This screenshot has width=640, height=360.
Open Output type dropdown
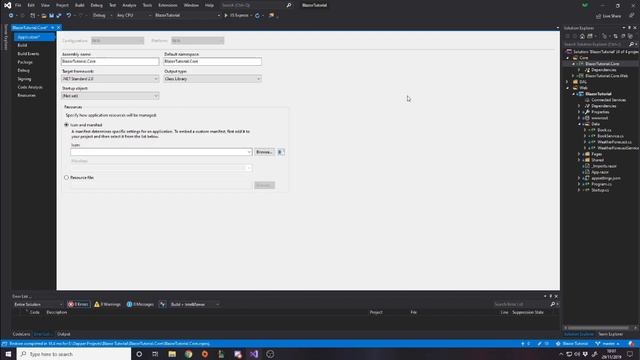212,79
